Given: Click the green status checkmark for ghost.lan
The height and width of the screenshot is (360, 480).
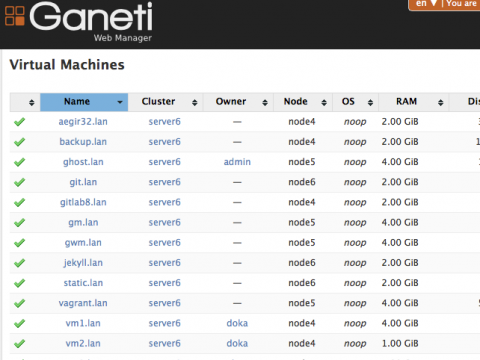Looking at the screenshot, I should click(x=20, y=162).
